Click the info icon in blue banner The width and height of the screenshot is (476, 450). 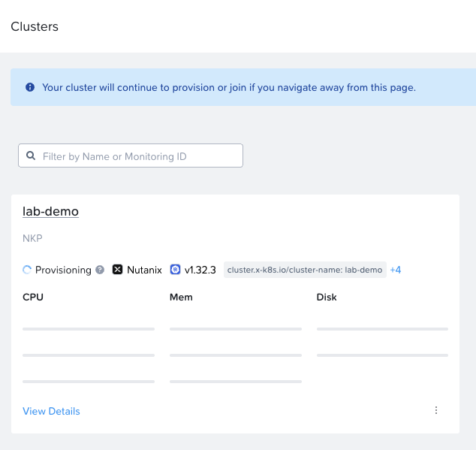30,87
